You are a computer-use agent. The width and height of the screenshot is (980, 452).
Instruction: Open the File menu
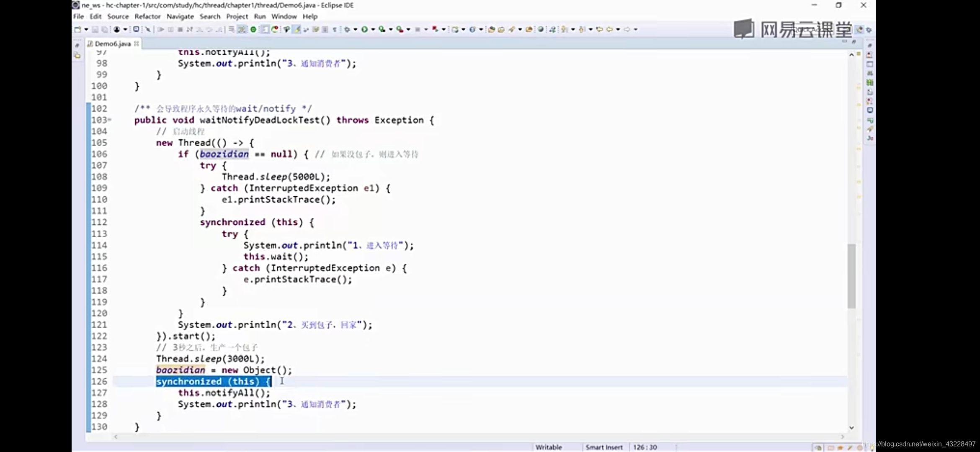pyautogui.click(x=78, y=16)
